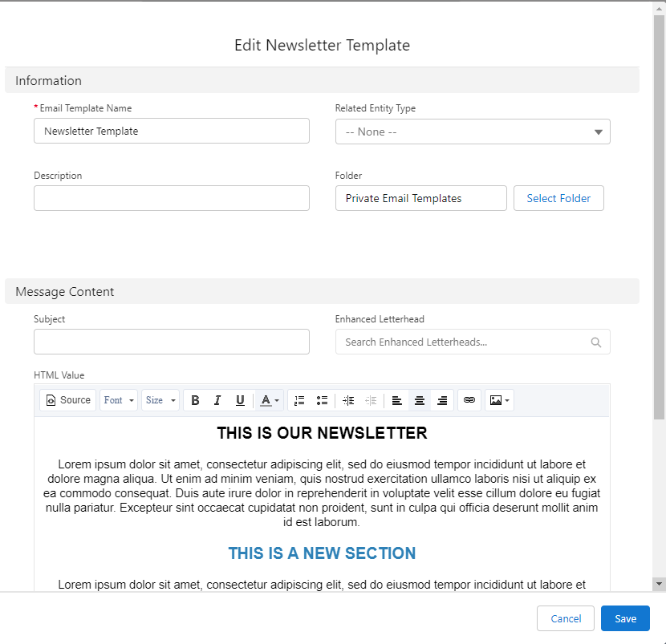Insert a link in the editor
The image size is (666, 644).
[469, 400]
